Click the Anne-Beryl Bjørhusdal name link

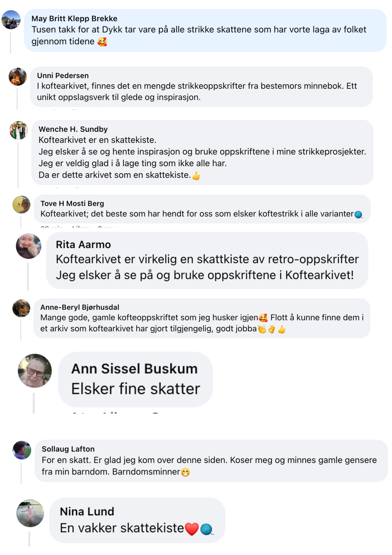click(x=80, y=307)
